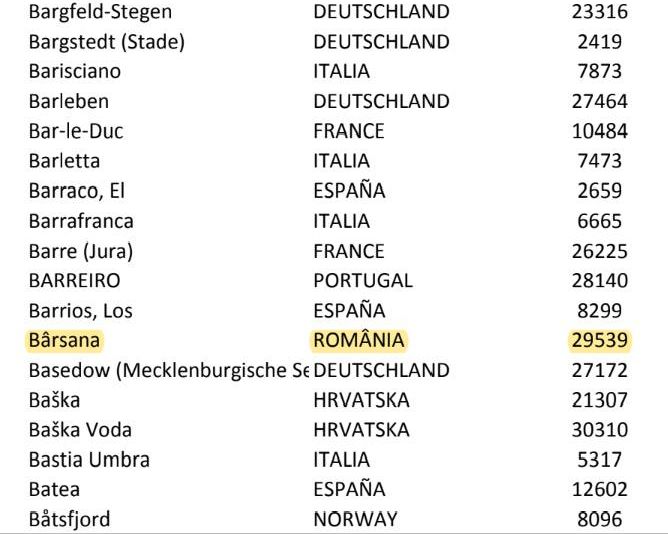Click PORTUGAL in the BARREIRO row
The width and height of the screenshot is (668, 534).
pyautogui.click(x=362, y=281)
